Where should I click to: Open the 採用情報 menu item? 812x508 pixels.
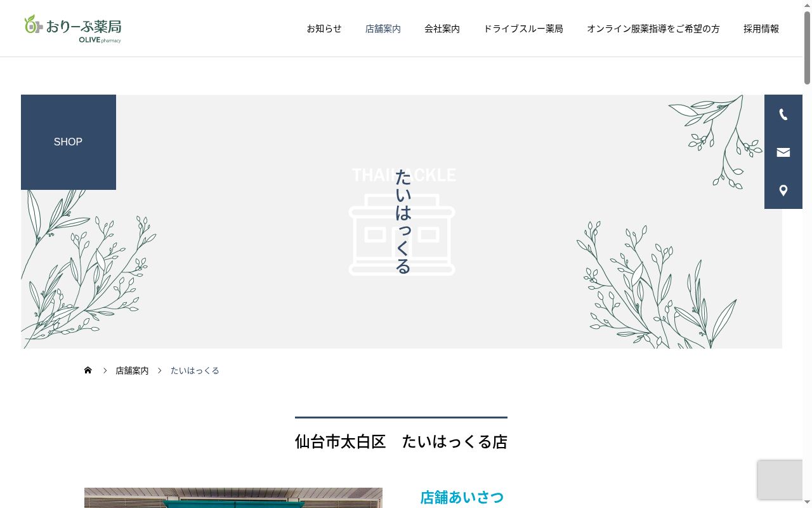761,29
